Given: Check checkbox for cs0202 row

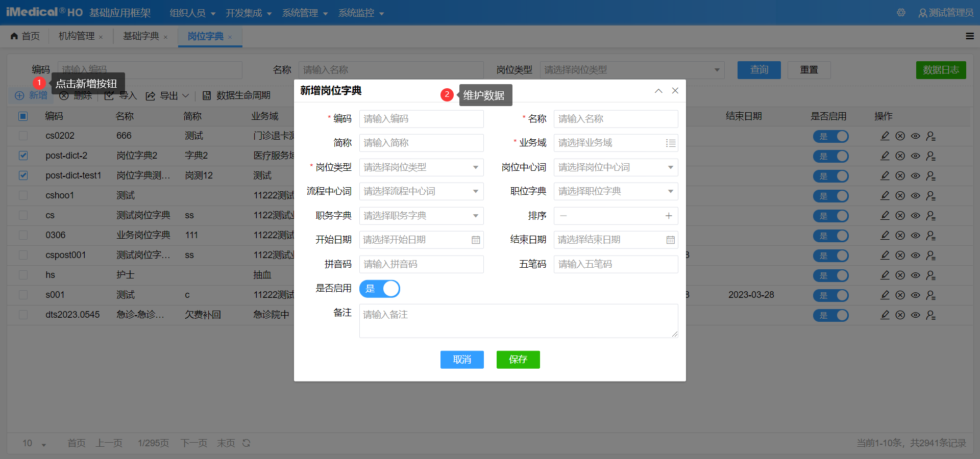Looking at the screenshot, I should (23, 136).
